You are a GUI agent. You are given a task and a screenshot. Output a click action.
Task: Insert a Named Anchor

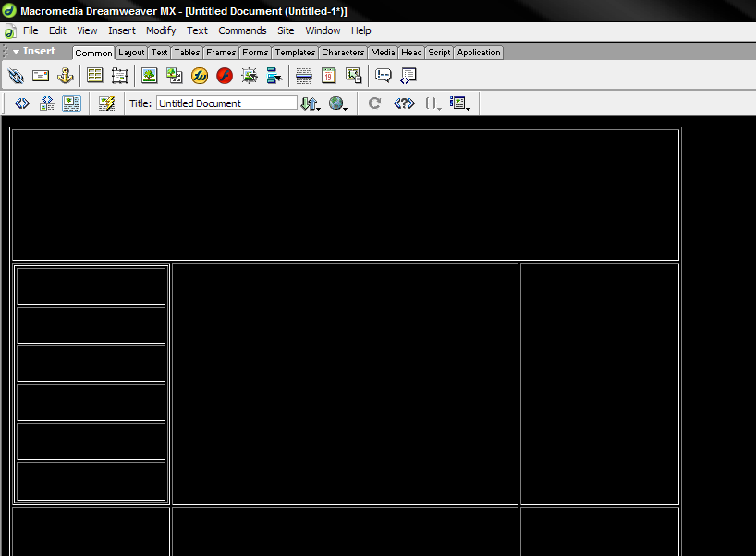(65, 76)
